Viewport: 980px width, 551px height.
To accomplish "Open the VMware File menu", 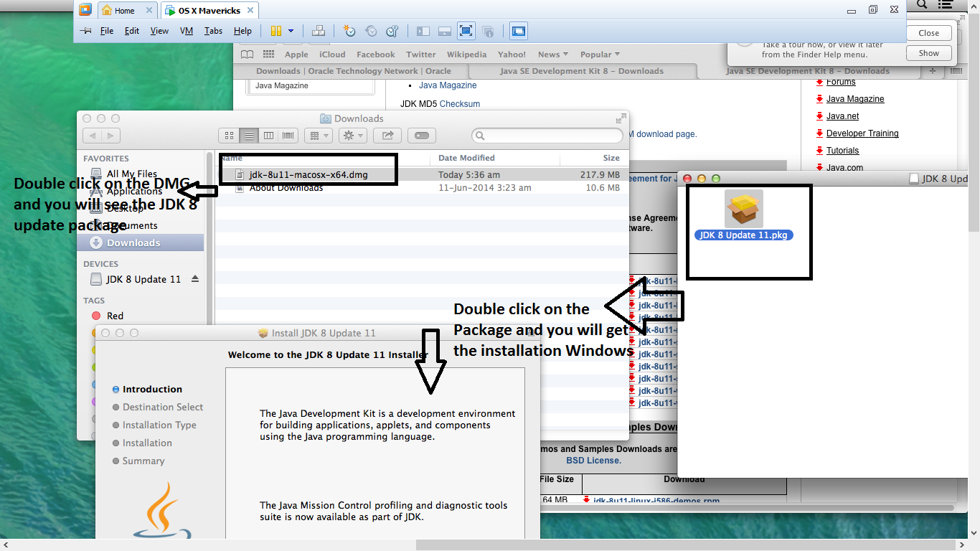I will [107, 31].
